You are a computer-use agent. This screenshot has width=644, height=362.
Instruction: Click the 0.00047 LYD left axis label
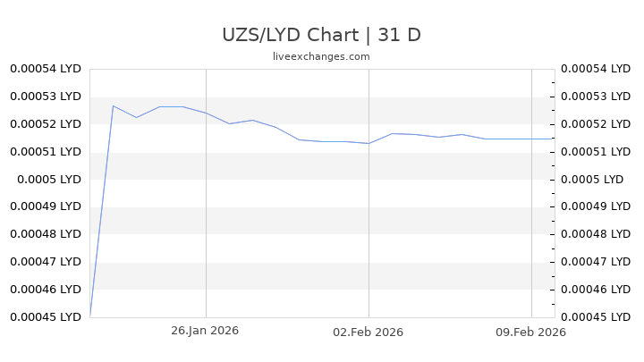coord(46,262)
